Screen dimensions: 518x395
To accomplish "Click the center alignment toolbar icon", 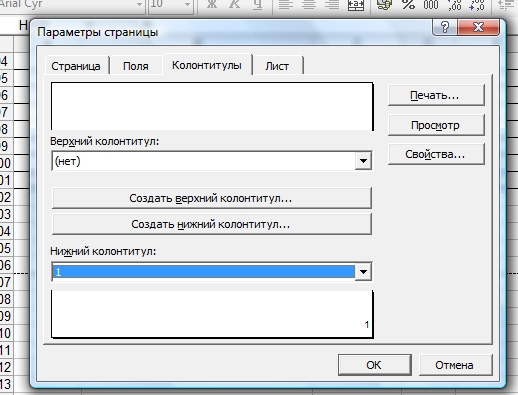I will pos(309,5).
